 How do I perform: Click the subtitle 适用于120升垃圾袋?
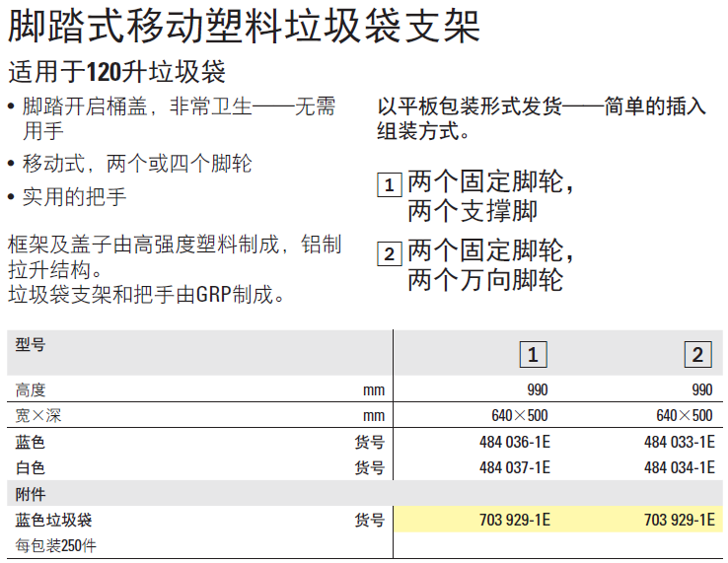(x=117, y=72)
